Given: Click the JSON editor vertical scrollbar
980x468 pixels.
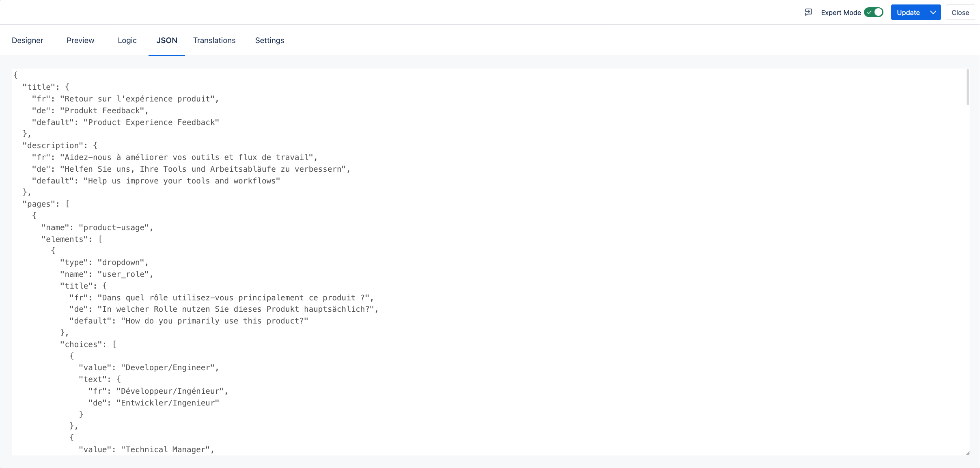Looking at the screenshot, I should click(967, 87).
